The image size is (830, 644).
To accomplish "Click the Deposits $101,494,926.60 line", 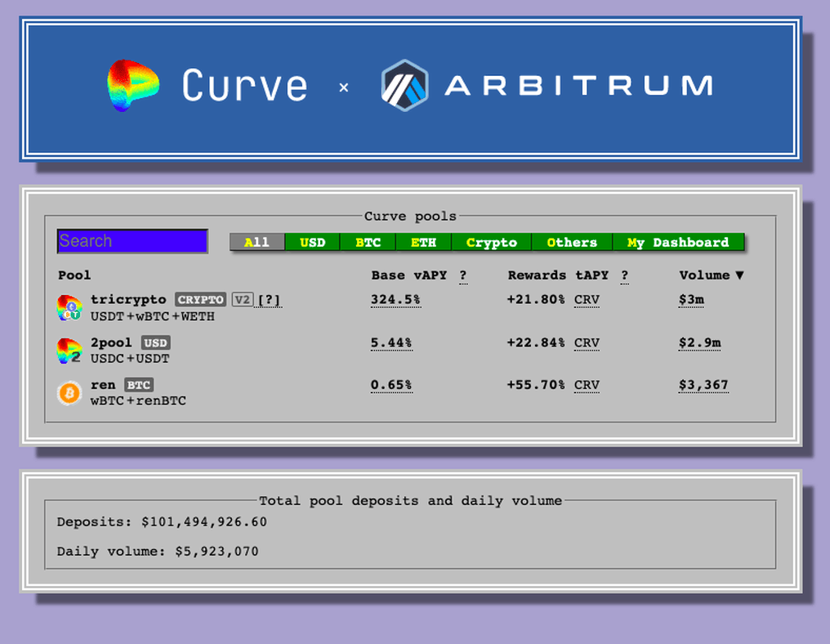I will [x=162, y=522].
